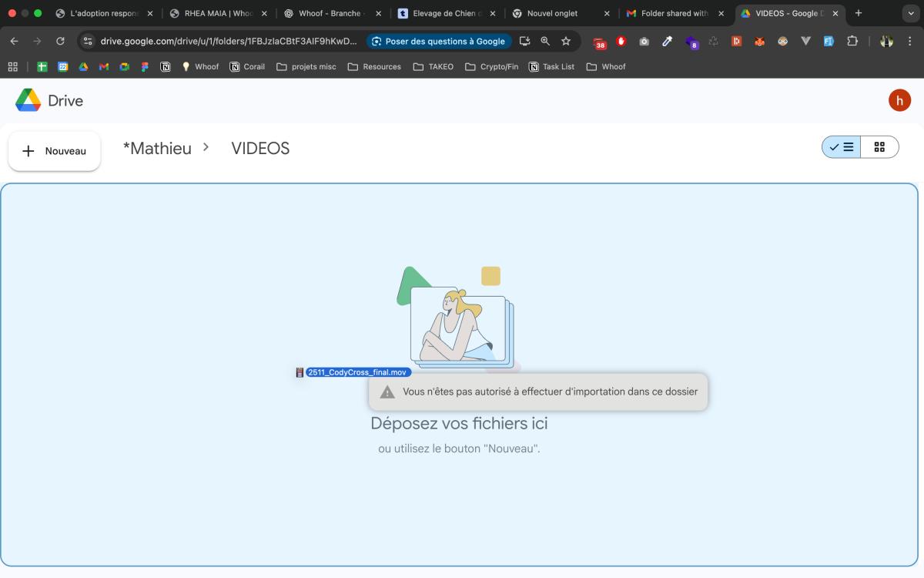The width and height of the screenshot is (924, 578).
Task: Click the Google Drive logo
Action: 28,100
